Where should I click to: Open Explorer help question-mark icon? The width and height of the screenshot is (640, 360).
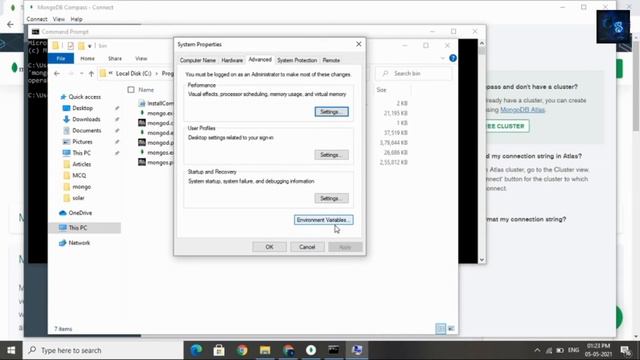453,58
